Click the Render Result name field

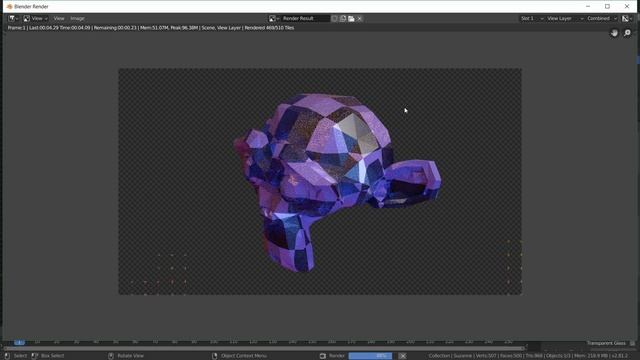[305, 18]
